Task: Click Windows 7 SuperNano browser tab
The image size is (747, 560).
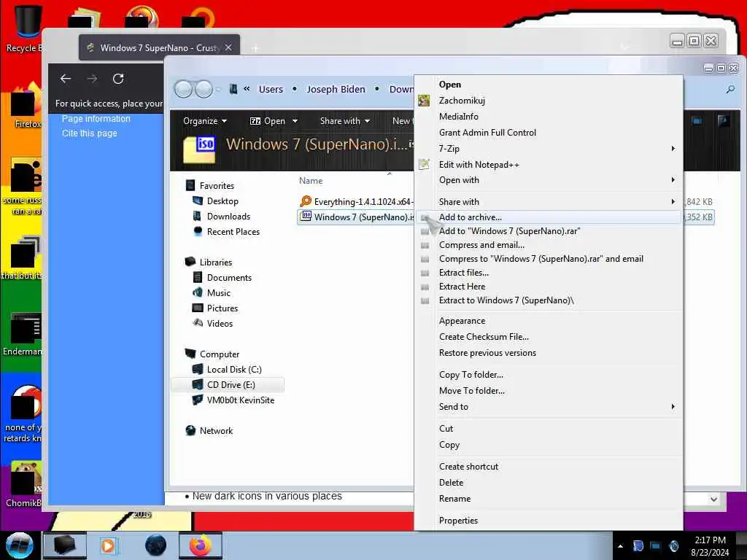Action: tap(160, 47)
